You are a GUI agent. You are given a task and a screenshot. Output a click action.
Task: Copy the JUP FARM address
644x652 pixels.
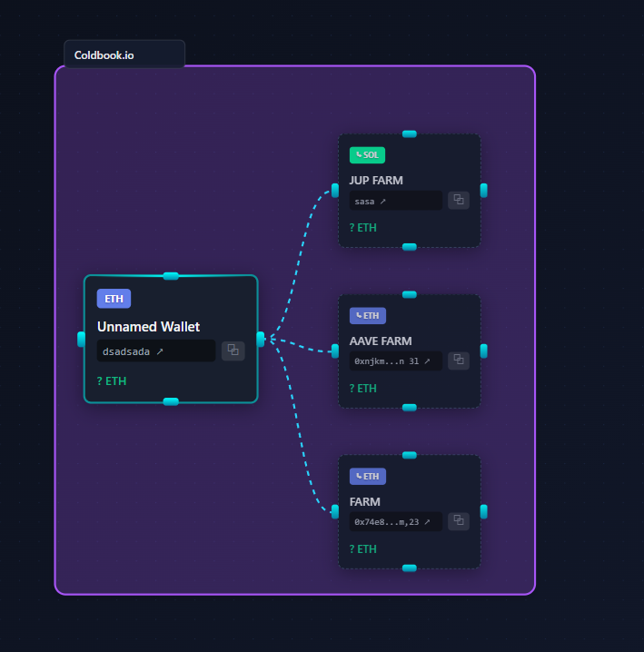pyautogui.click(x=459, y=200)
